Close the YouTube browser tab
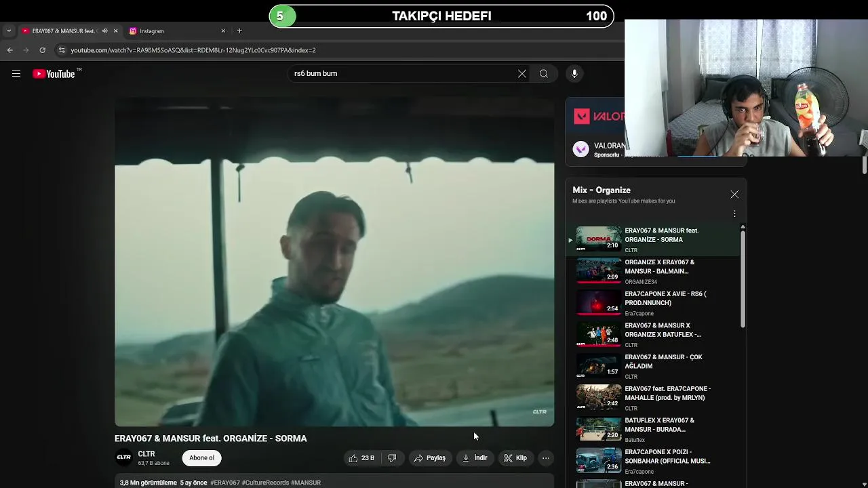 click(x=115, y=31)
